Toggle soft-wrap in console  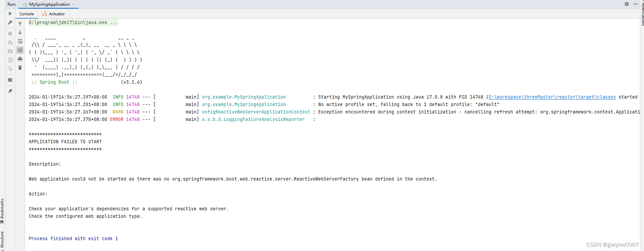tap(20, 41)
